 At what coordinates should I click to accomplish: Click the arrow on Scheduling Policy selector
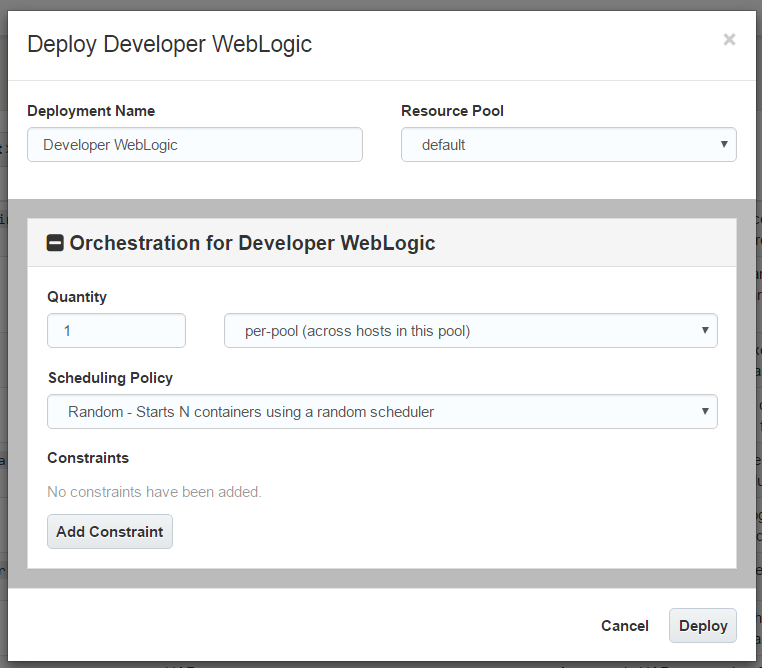click(705, 412)
